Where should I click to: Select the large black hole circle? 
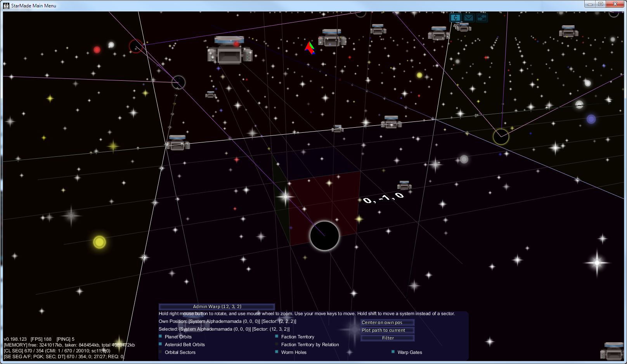[x=324, y=236]
